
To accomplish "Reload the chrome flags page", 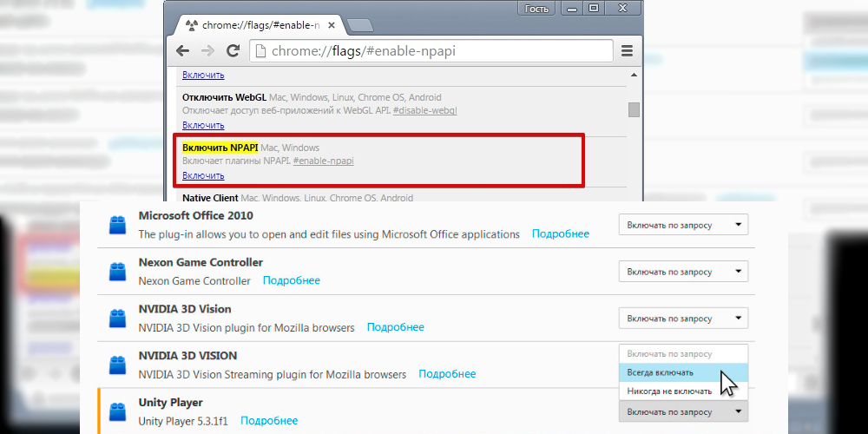I will point(233,51).
